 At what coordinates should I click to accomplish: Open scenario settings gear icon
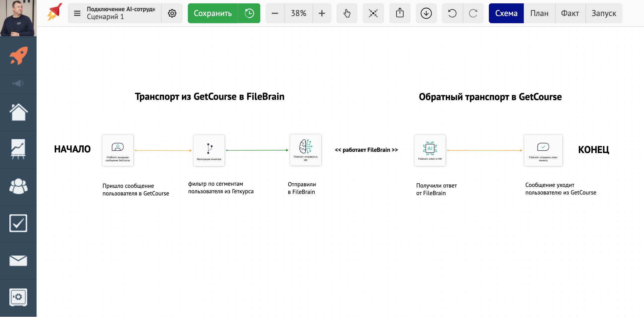coord(172,13)
